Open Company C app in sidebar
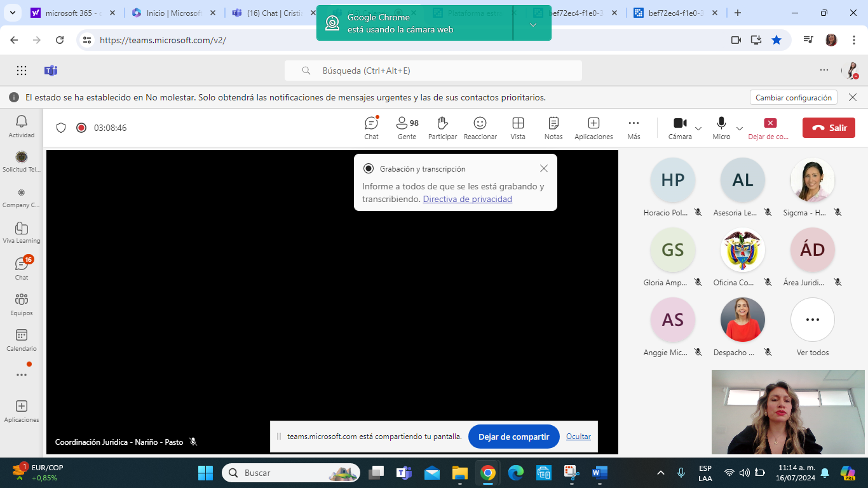 pos(22,197)
